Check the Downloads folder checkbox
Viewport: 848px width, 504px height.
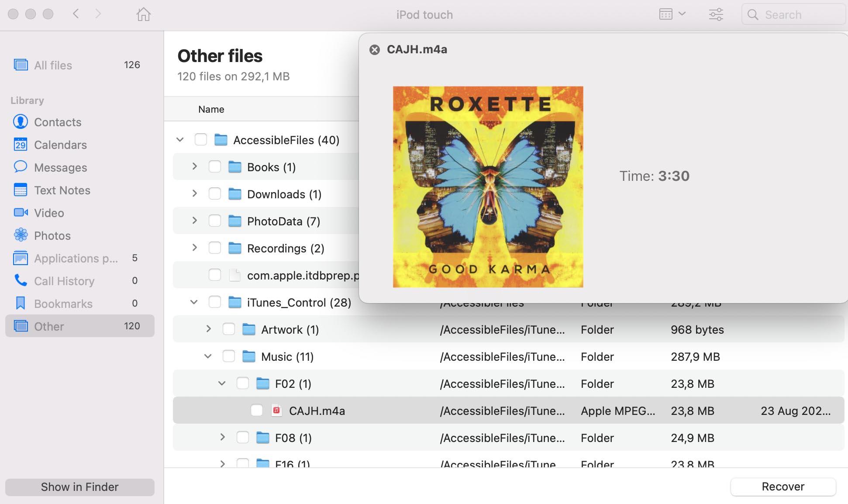pos(215,194)
